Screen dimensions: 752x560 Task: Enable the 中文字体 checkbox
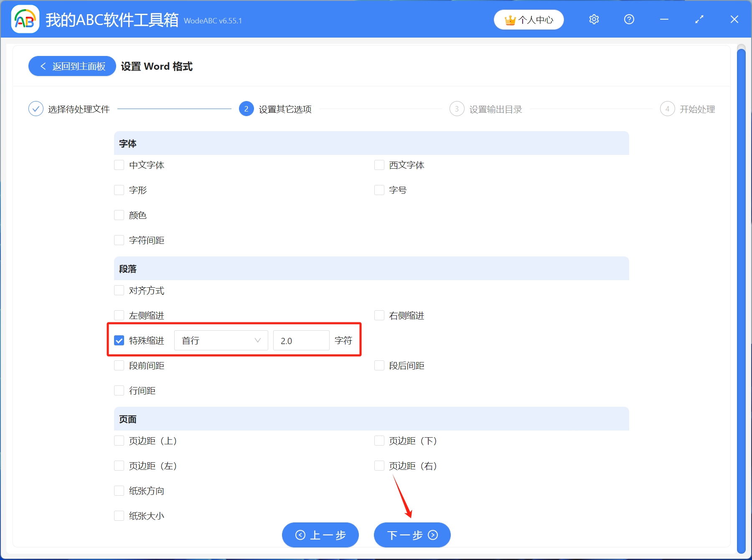[x=119, y=165]
